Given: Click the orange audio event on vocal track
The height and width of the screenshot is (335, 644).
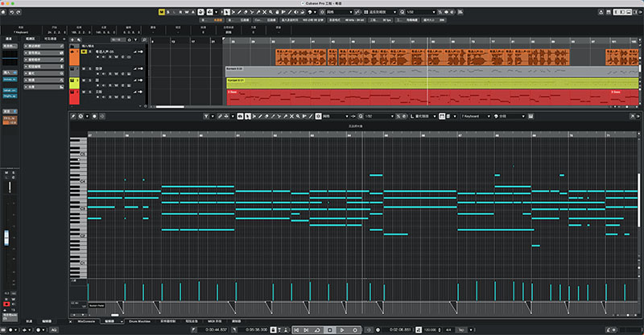Looking at the screenshot, I should (x=300, y=57).
